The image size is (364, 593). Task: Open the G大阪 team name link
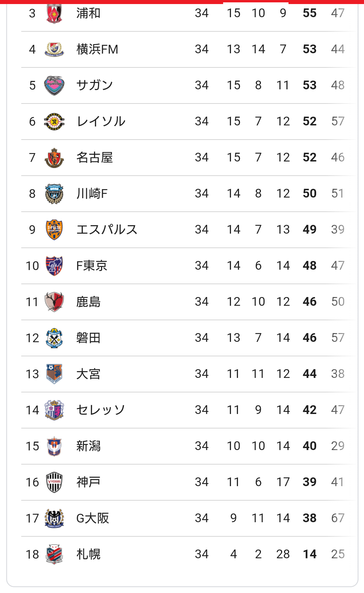point(93,518)
